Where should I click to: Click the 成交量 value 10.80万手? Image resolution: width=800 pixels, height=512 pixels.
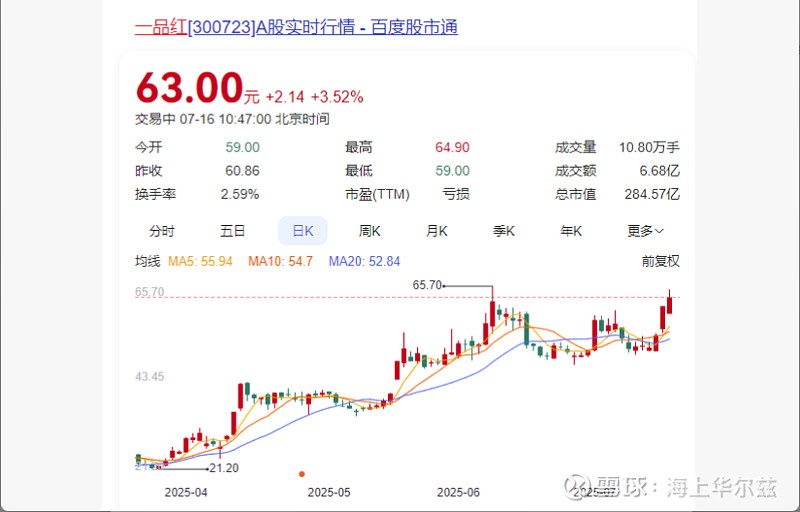tap(649, 147)
